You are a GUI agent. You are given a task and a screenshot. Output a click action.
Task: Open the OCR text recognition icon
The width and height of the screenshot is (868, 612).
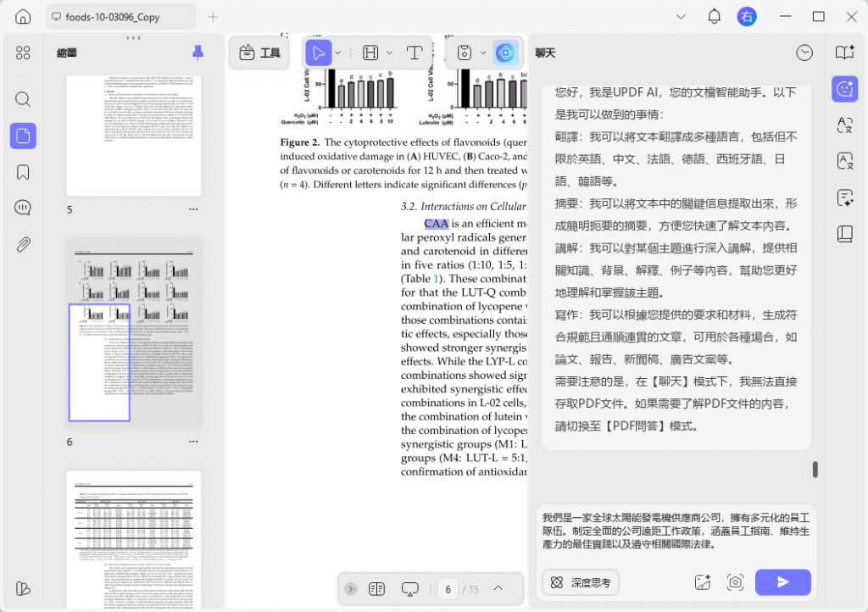[x=845, y=161]
